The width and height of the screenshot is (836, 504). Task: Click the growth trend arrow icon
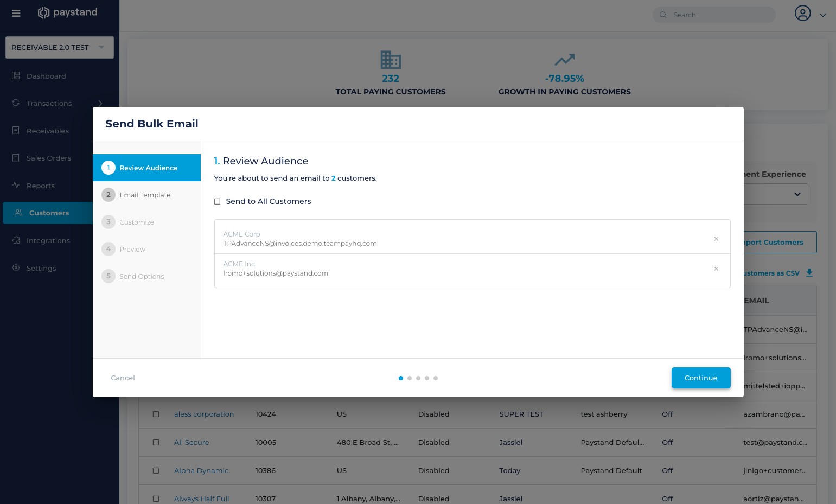[565, 60]
